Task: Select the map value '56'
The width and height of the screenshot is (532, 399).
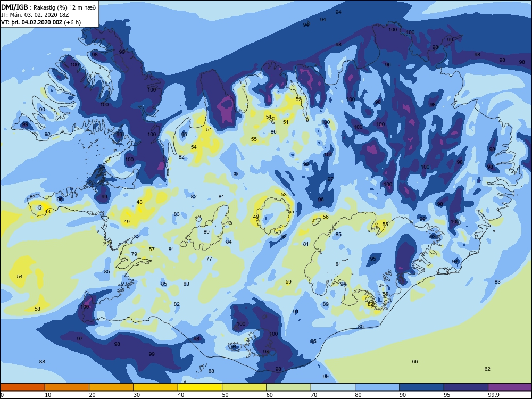Action: click(x=326, y=217)
